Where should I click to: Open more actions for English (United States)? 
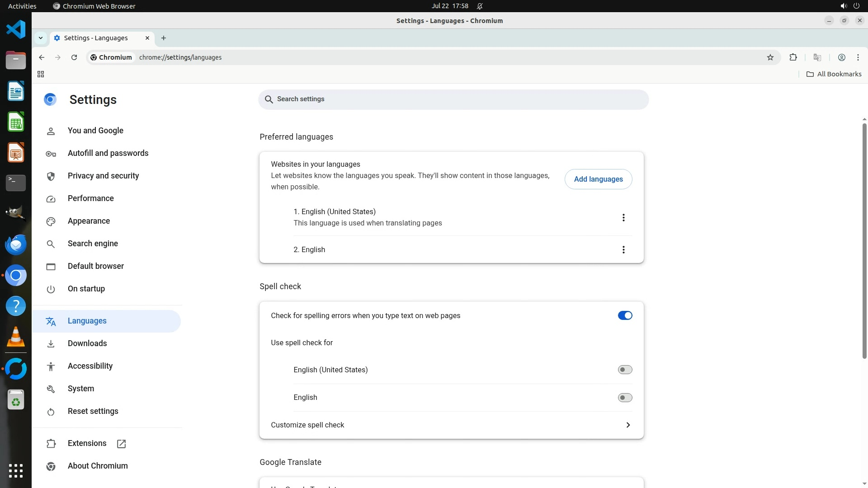[x=623, y=218]
